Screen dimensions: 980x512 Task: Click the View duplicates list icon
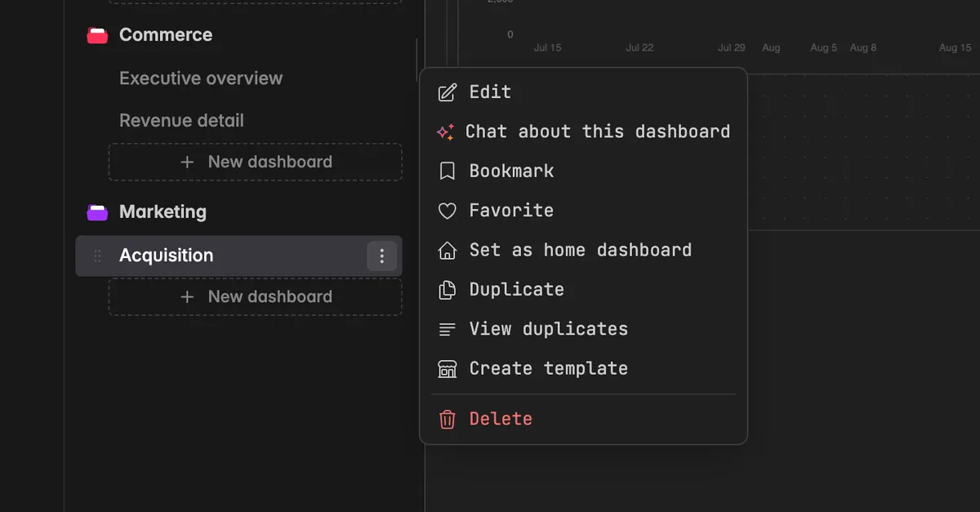(447, 330)
